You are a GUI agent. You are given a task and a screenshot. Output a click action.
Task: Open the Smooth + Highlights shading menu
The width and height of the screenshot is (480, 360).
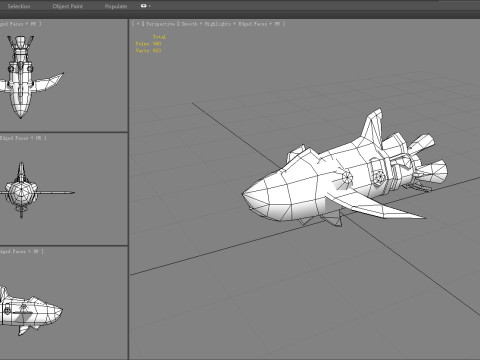tap(206, 24)
